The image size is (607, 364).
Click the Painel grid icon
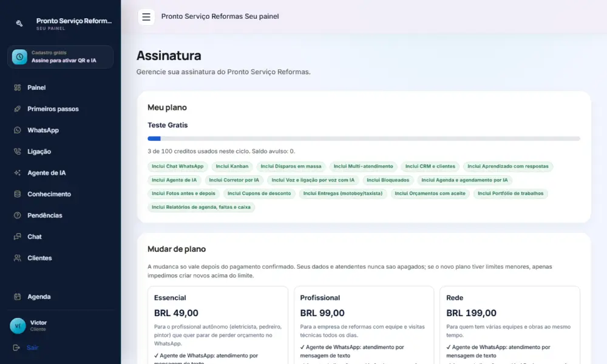pos(18,87)
